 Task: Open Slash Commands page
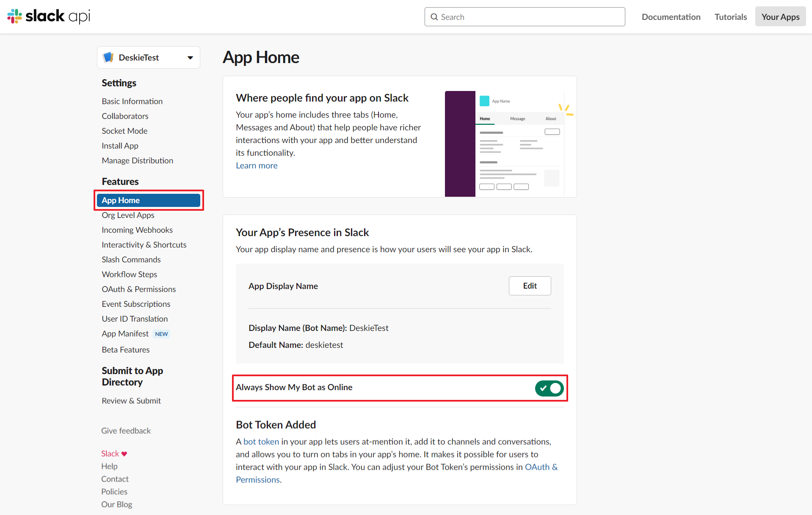131,259
